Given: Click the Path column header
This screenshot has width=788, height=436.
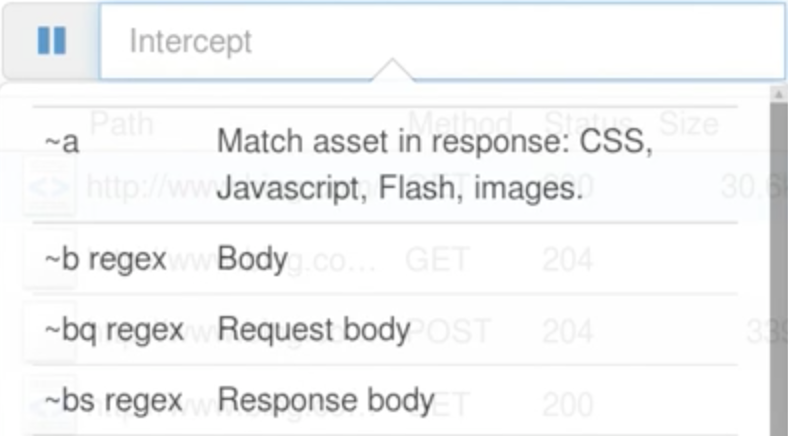Looking at the screenshot, I should tap(122, 123).
